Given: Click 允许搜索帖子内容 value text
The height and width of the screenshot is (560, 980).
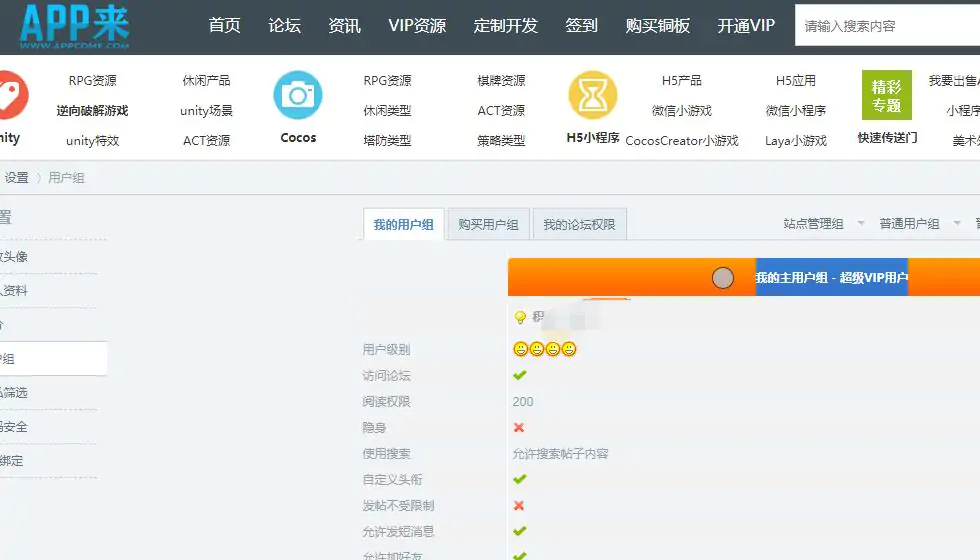Looking at the screenshot, I should [x=561, y=454].
